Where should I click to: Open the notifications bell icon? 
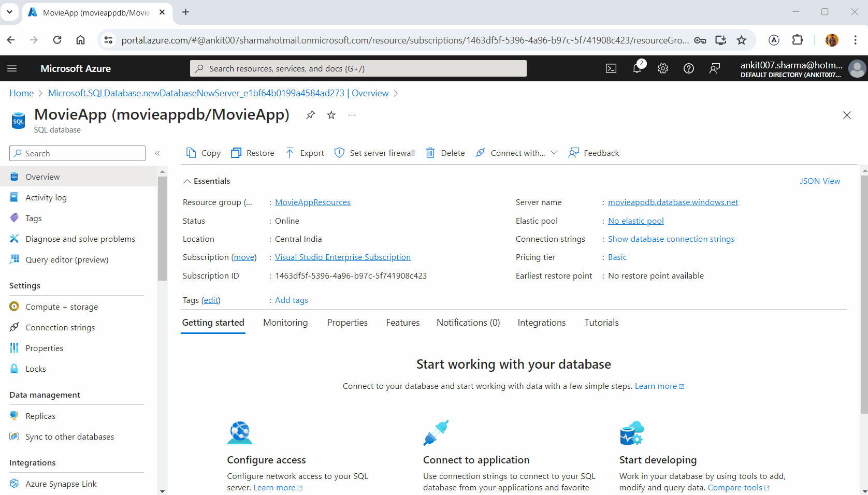click(x=637, y=68)
